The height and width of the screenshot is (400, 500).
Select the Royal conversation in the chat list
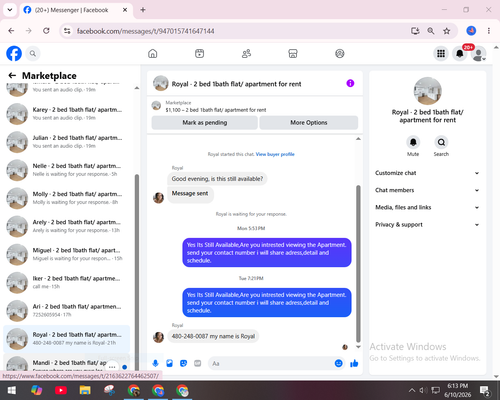pyautogui.click(x=67, y=339)
